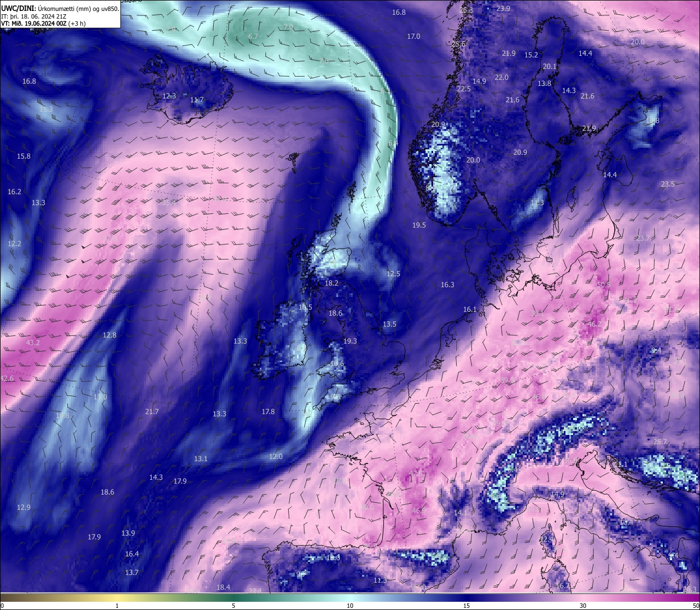700x610 pixels.
Task: Click the 46.2 value label
Action: click(x=594, y=324)
